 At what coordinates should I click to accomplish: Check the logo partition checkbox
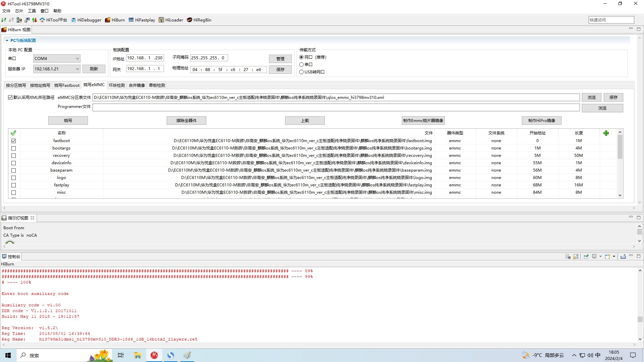[13, 178]
